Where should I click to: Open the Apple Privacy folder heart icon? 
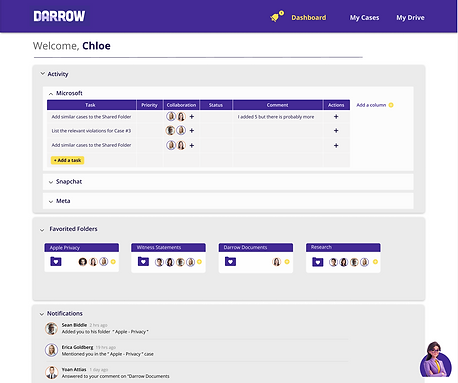pyautogui.click(x=56, y=261)
